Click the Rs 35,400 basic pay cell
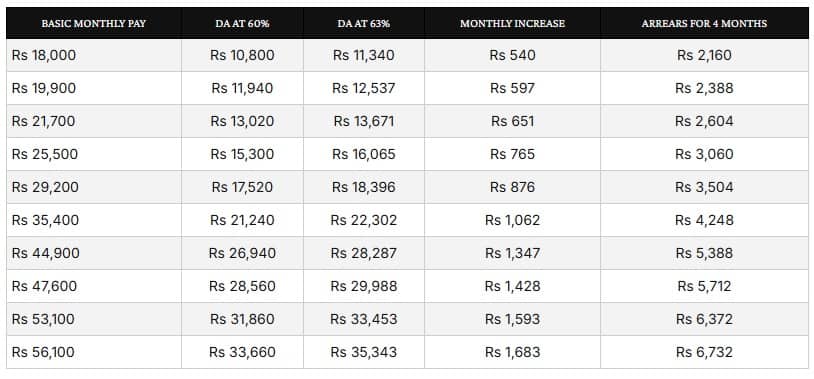Viewport: 814px width, 379px height. tap(94, 220)
